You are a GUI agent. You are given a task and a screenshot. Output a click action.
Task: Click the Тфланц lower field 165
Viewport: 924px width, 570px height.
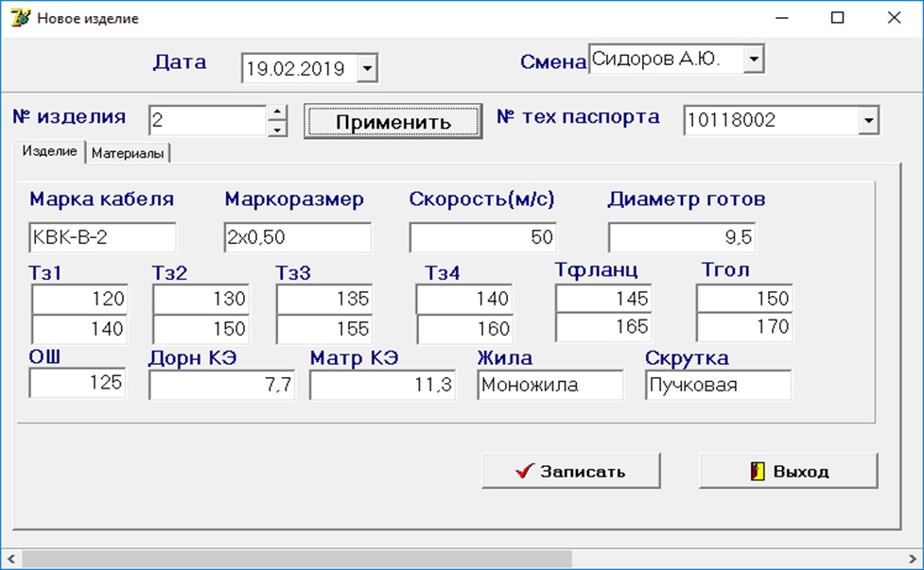click(x=603, y=327)
